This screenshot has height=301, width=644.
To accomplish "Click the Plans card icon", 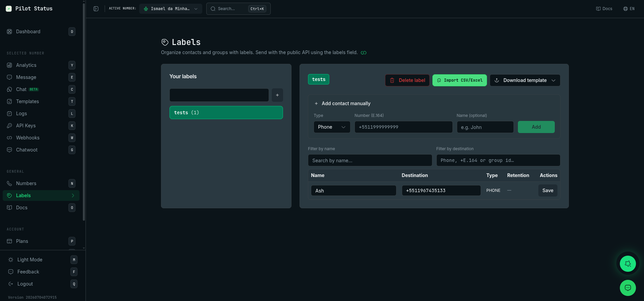I will click(x=9, y=241).
